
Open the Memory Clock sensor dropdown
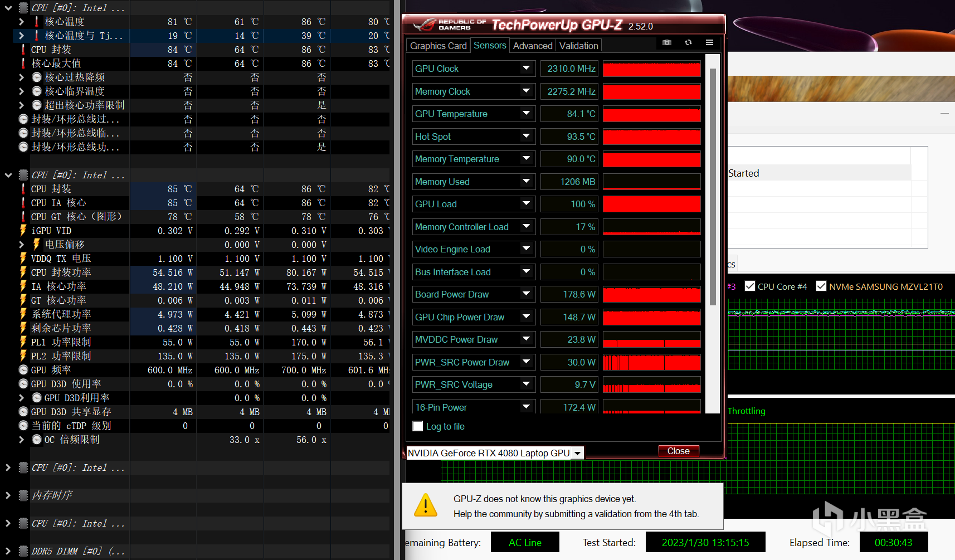(x=526, y=91)
